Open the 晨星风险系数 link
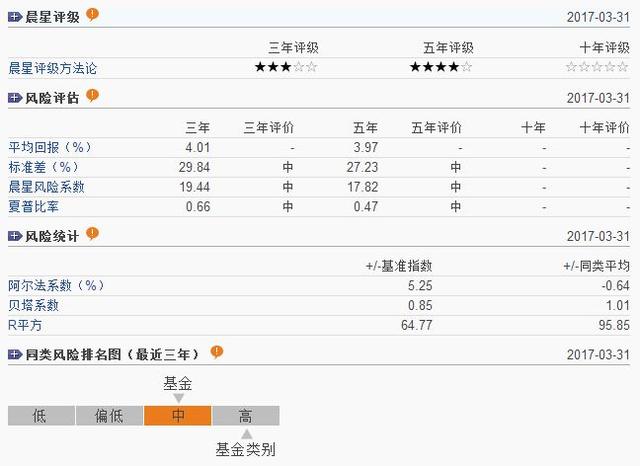This screenshot has width=640, height=466. [x=46, y=187]
